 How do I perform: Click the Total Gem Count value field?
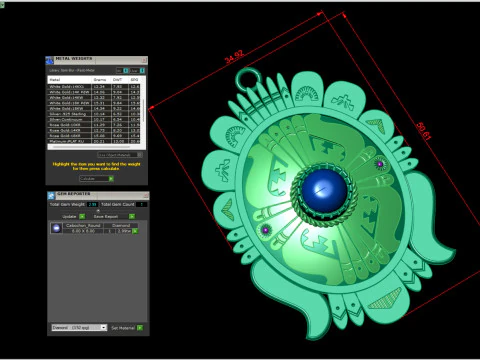click(141, 204)
